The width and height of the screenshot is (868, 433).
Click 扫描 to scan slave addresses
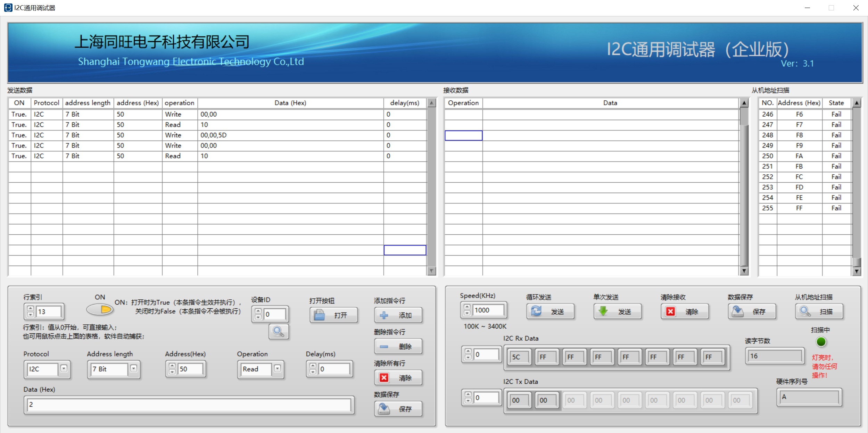(x=819, y=311)
